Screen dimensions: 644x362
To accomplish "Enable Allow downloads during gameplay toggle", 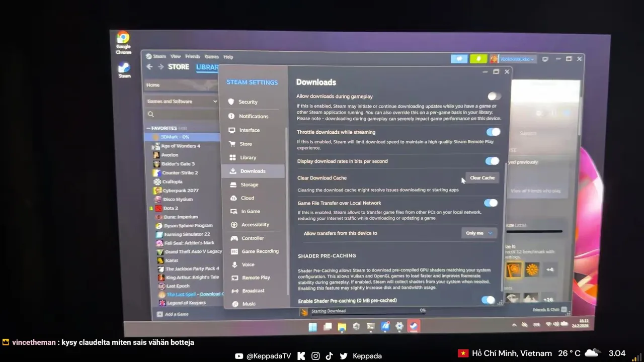I will (x=494, y=96).
